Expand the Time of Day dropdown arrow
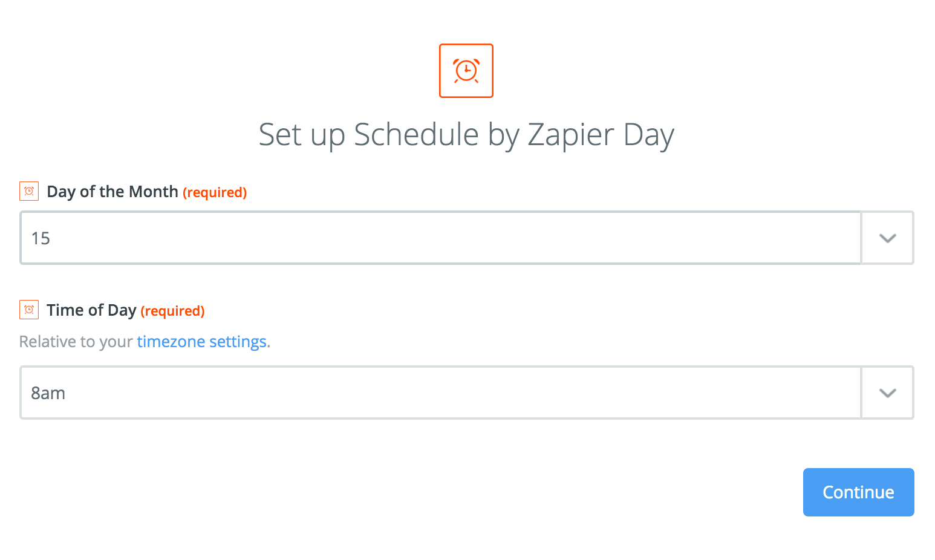Viewport: 935px width, 560px height. coord(887,392)
